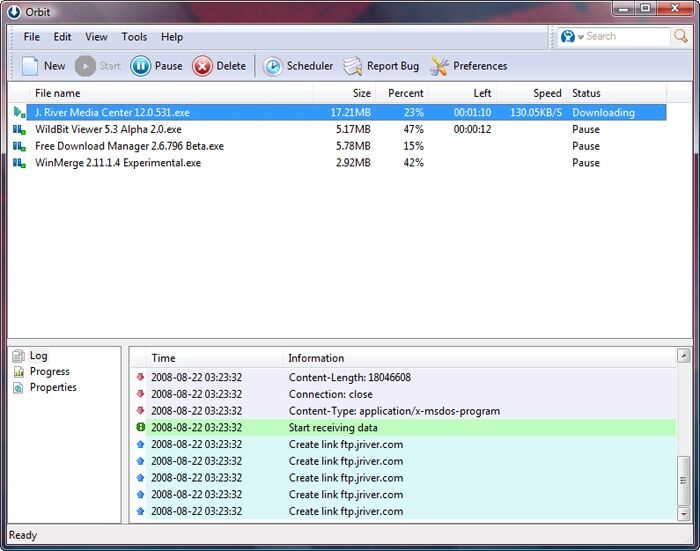The height and width of the screenshot is (551, 700).
Task: Pause the active download
Action: pyautogui.click(x=141, y=66)
